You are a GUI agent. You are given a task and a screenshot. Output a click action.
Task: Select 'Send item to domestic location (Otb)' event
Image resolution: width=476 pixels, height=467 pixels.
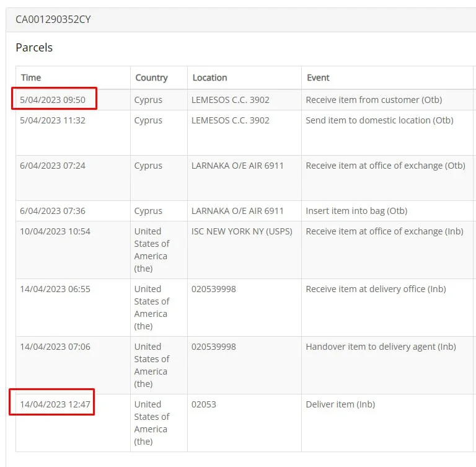click(x=379, y=120)
